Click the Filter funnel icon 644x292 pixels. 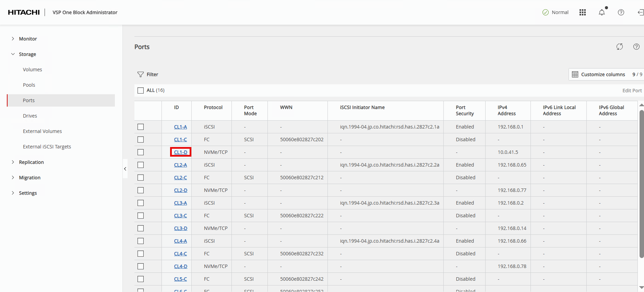click(141, 74)
